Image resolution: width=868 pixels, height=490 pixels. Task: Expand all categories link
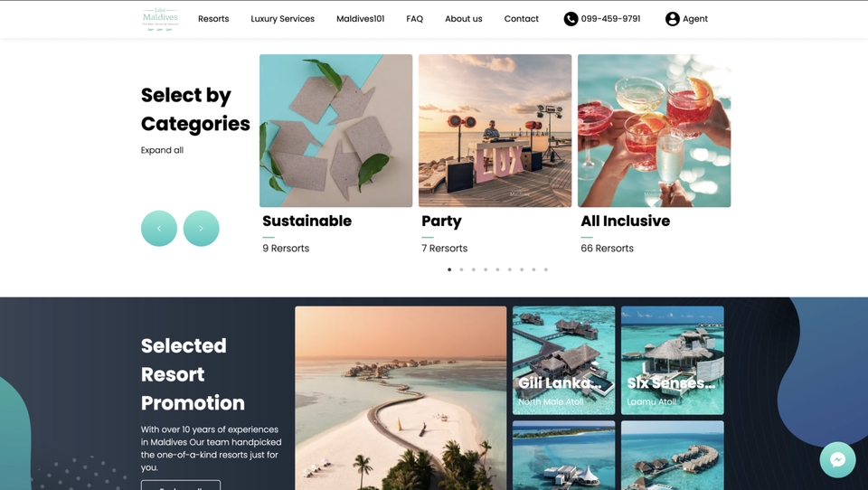[162, 150]
